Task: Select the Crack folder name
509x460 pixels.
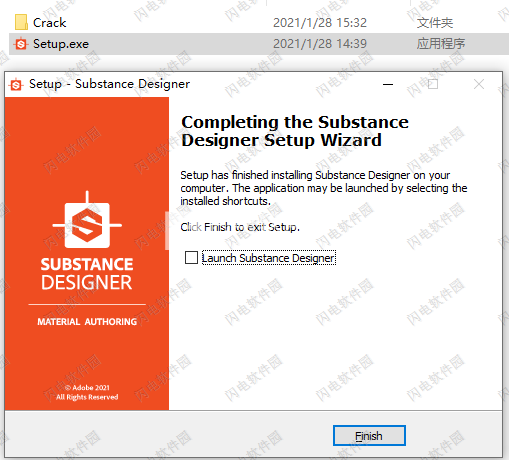Action: (x=49, y=23)
